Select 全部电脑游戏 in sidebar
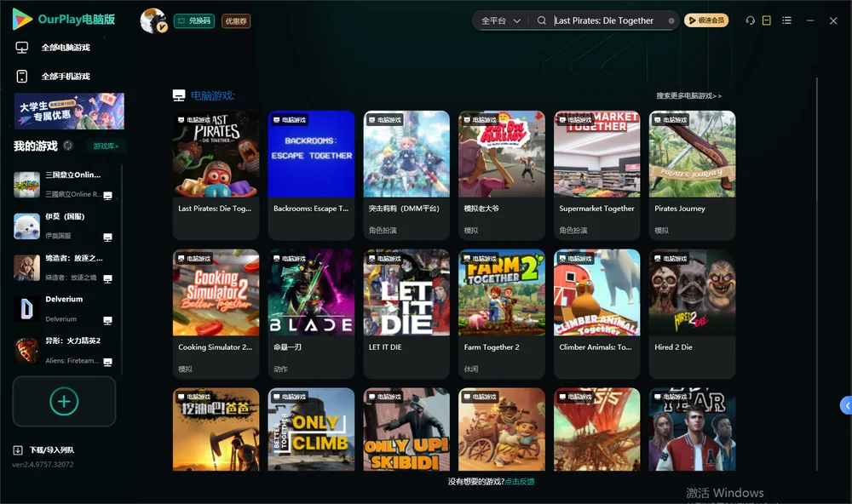 (66, 48)
